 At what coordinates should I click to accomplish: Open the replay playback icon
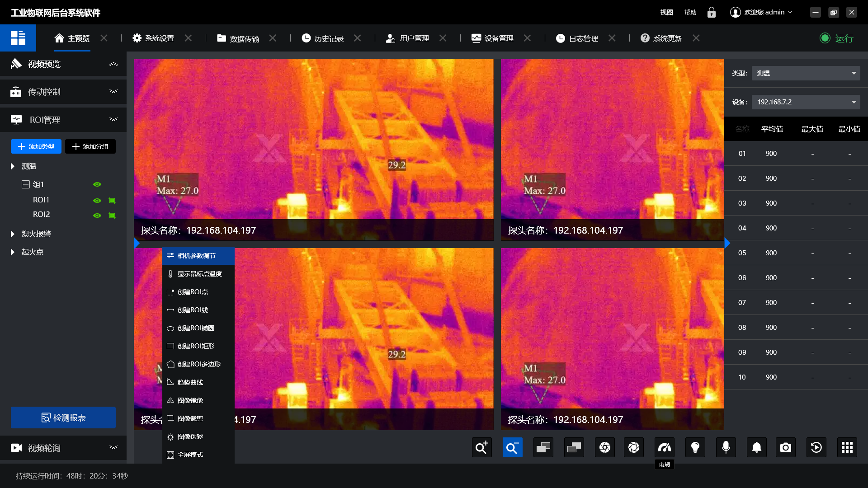pos(816,447)
